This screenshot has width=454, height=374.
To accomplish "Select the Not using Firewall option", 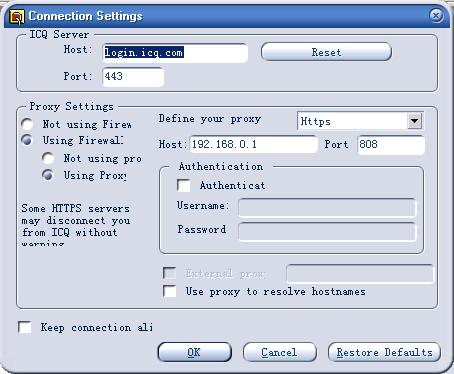I will (x=27, y=124).
